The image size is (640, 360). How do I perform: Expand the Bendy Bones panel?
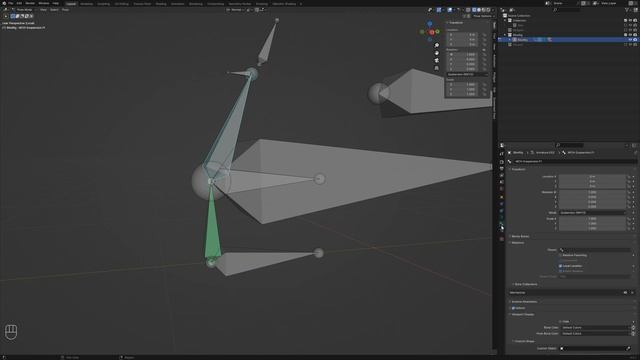click(520, 236)
